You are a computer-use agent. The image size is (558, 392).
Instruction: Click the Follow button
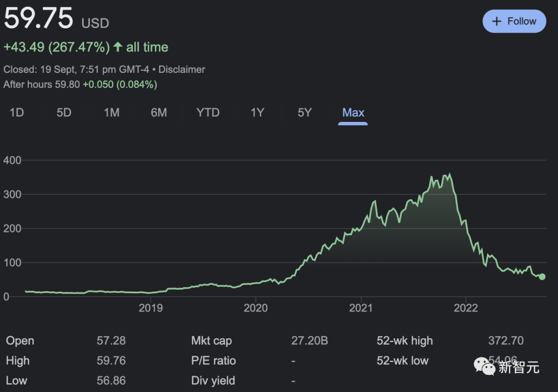coord(514,21)
